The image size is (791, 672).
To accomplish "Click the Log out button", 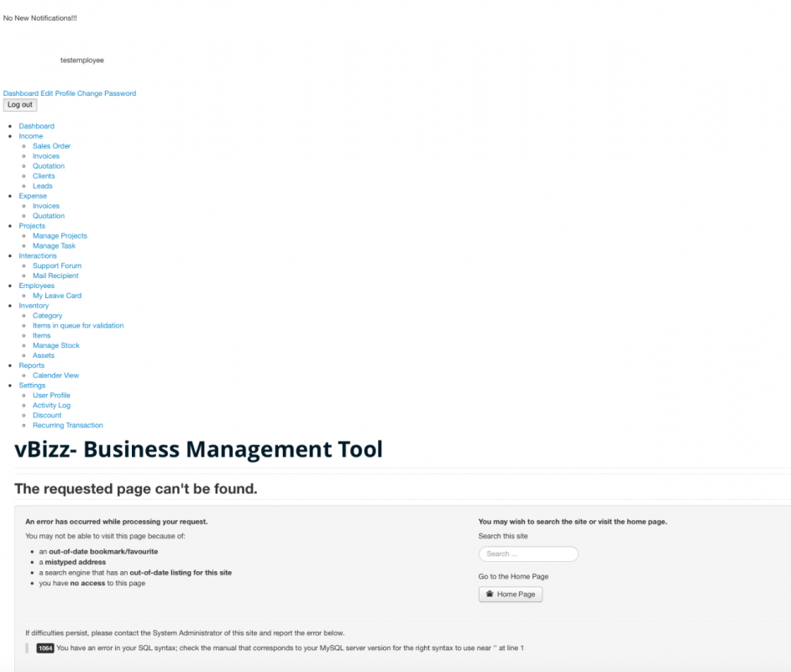I will tap(20, 105).
